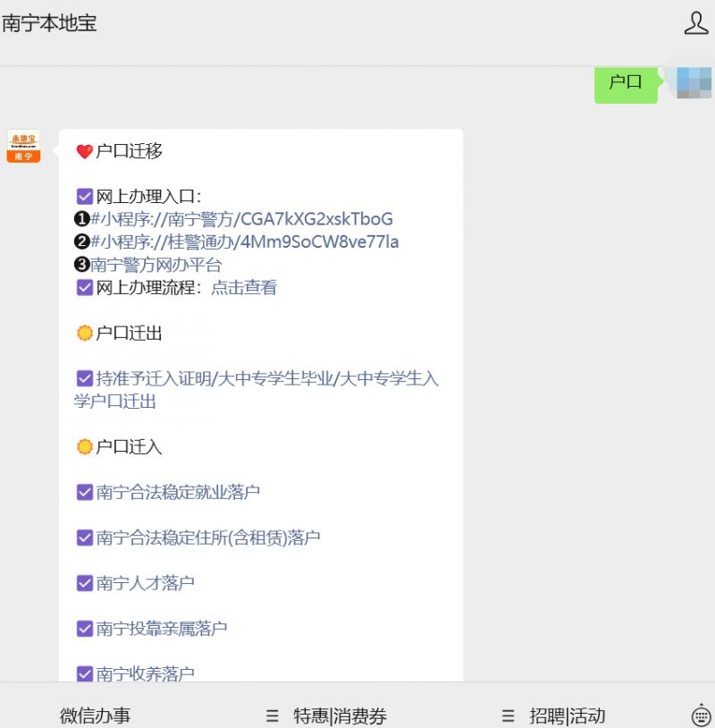This screenshot has height=728, width=715.
Task: Click the 户口迁移 heading text
Action: (x=129, y=151)
